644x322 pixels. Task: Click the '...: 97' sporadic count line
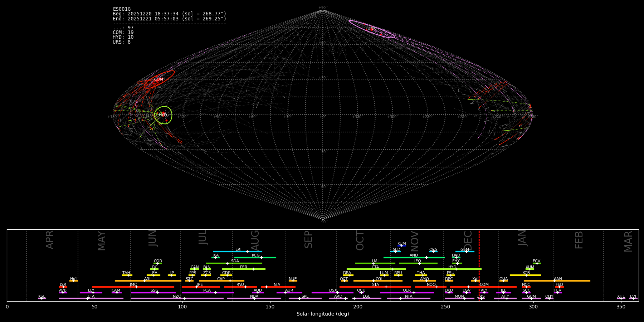tap(123, 28)
